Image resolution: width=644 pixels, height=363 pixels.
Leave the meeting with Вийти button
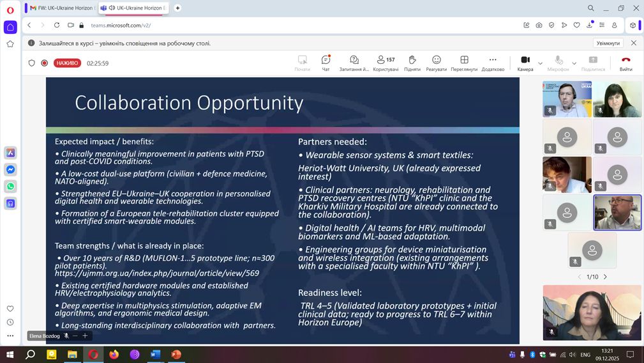pyautogui.click(x=625, y=63)
